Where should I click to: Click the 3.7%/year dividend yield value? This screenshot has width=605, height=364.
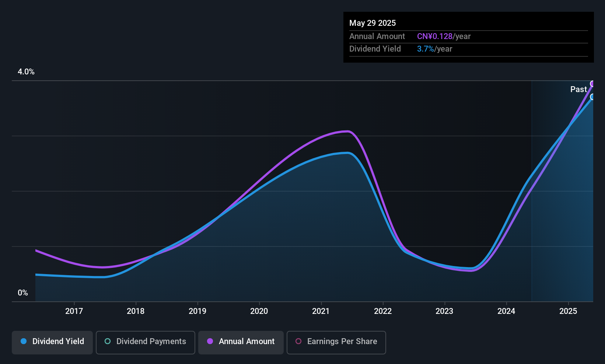pyautogui.click(x=434, y=49)
